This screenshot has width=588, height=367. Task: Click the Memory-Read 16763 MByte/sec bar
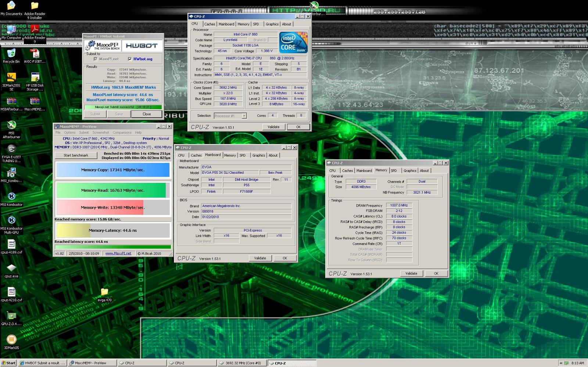(113, 190)
